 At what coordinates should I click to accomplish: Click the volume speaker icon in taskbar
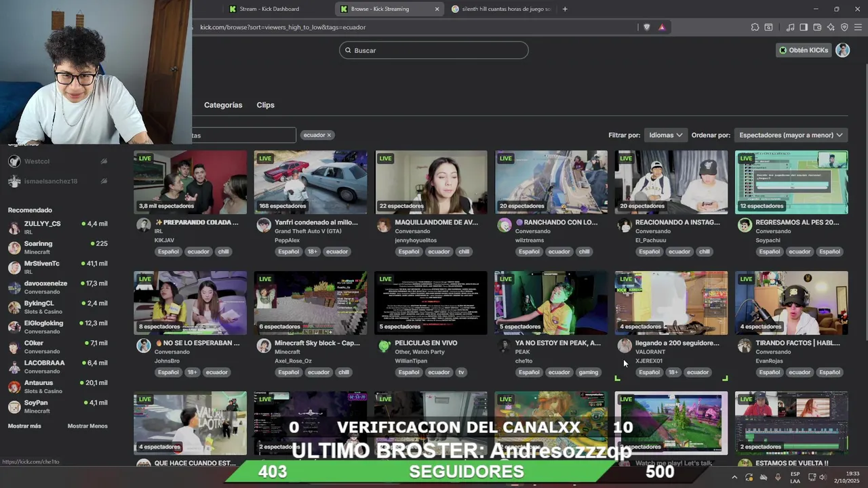coord(823,477)
